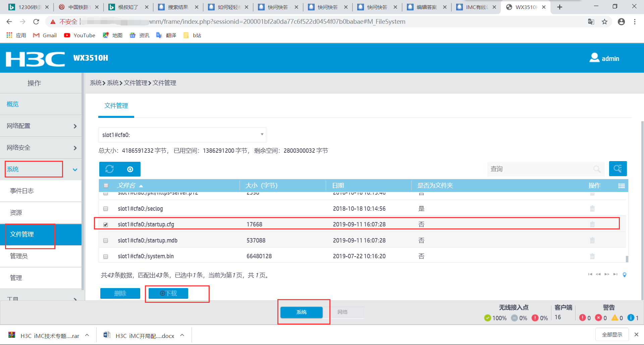The height and width of the screenshot is (345, 644).
Task: Sort the table by 大小 (字节) column
Action: coord(262,186)
